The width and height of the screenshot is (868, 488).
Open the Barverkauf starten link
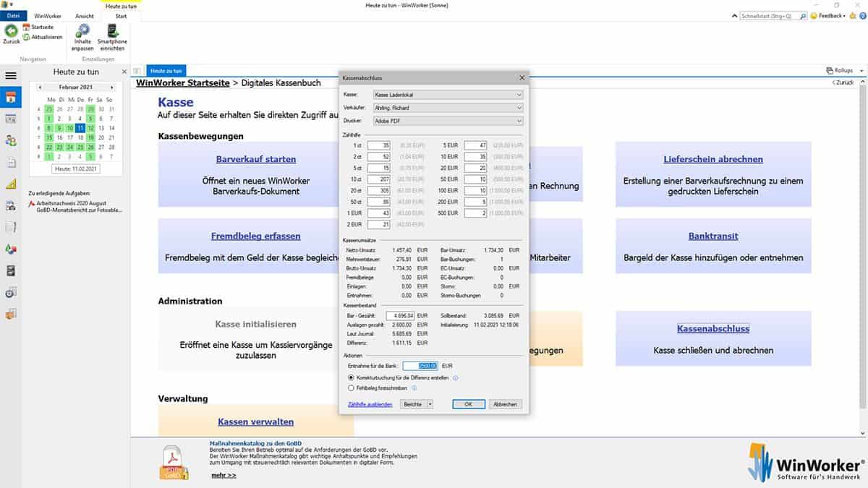point(256,159)
